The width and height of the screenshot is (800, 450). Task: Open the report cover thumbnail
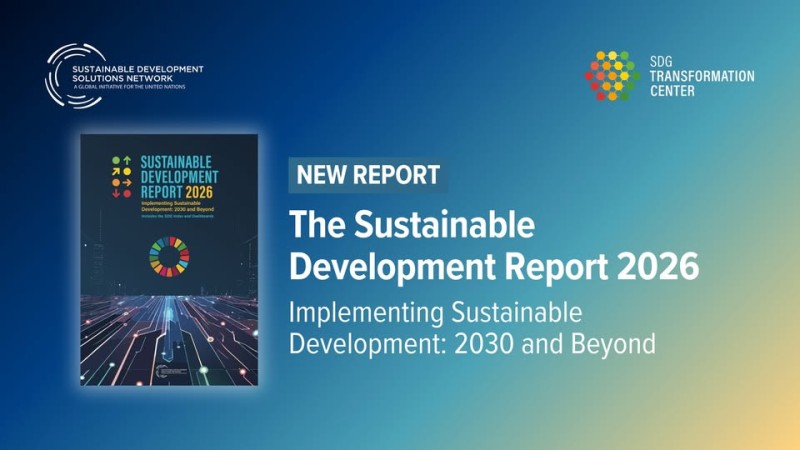(169, 260)
